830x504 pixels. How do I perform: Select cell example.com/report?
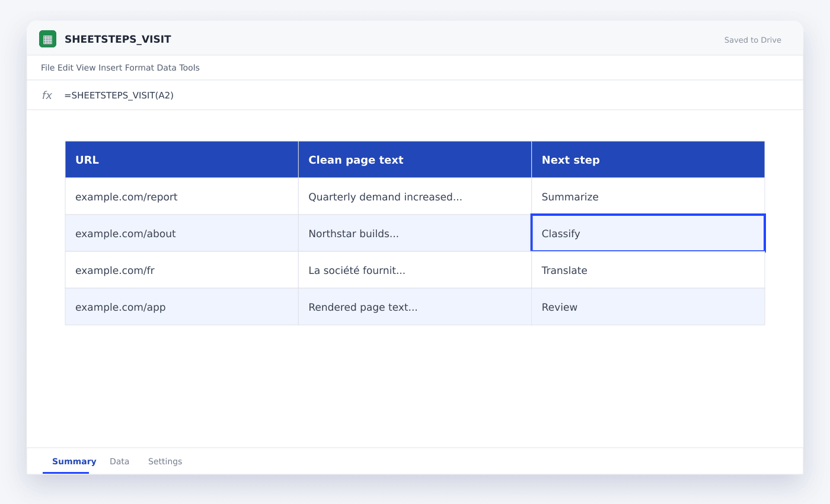click(181, 196)
